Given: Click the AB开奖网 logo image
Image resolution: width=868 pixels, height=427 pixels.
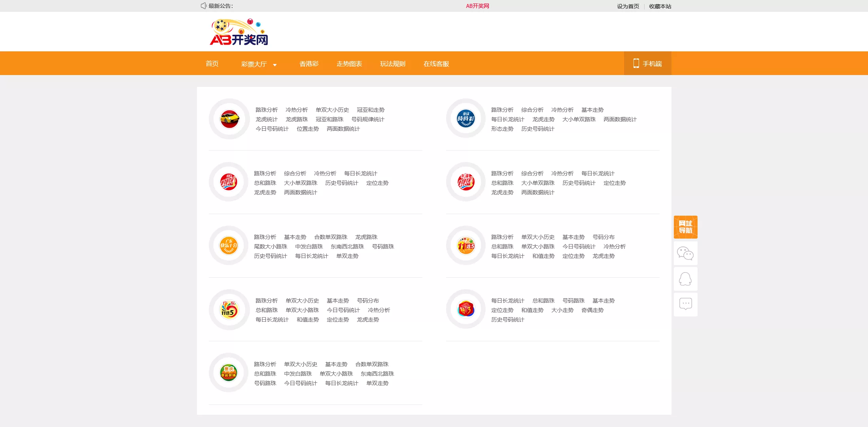Looking at the screenshot, I should pyautogui.click(x=239, y=32).
